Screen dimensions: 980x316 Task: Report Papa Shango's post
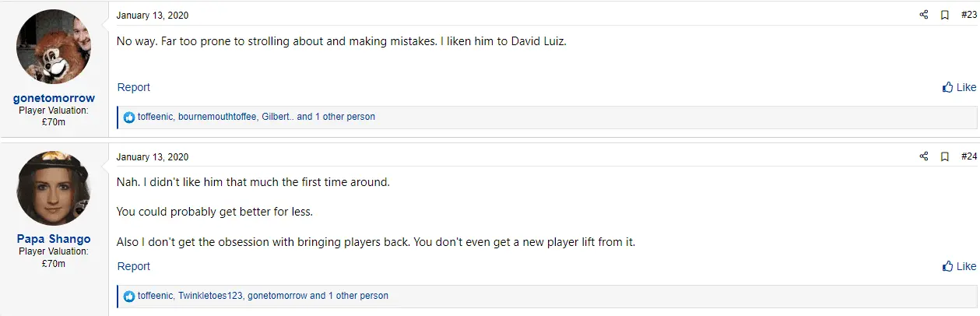tap(134, 266)
